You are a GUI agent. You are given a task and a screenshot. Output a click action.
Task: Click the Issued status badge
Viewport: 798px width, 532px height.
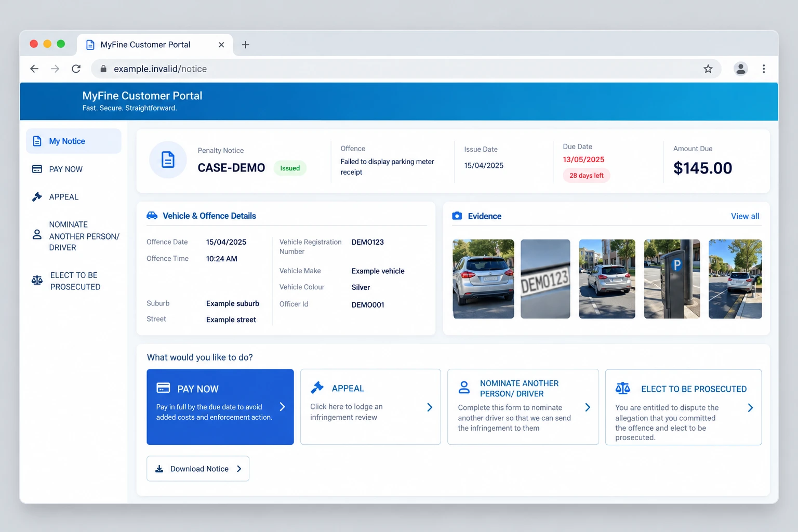[x=290, y=168]
